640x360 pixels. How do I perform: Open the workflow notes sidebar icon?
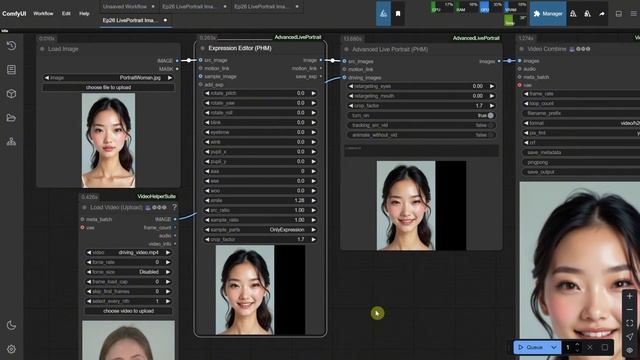(11, 70)
